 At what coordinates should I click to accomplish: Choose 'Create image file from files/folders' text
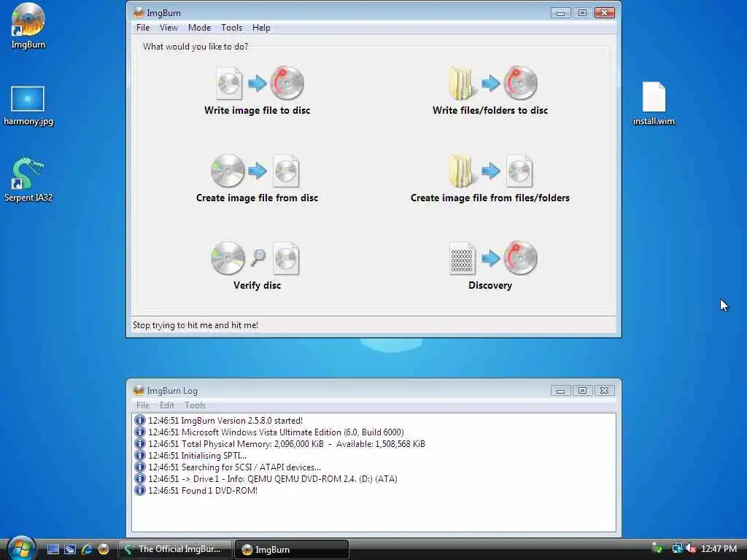[x=490, y=198]
